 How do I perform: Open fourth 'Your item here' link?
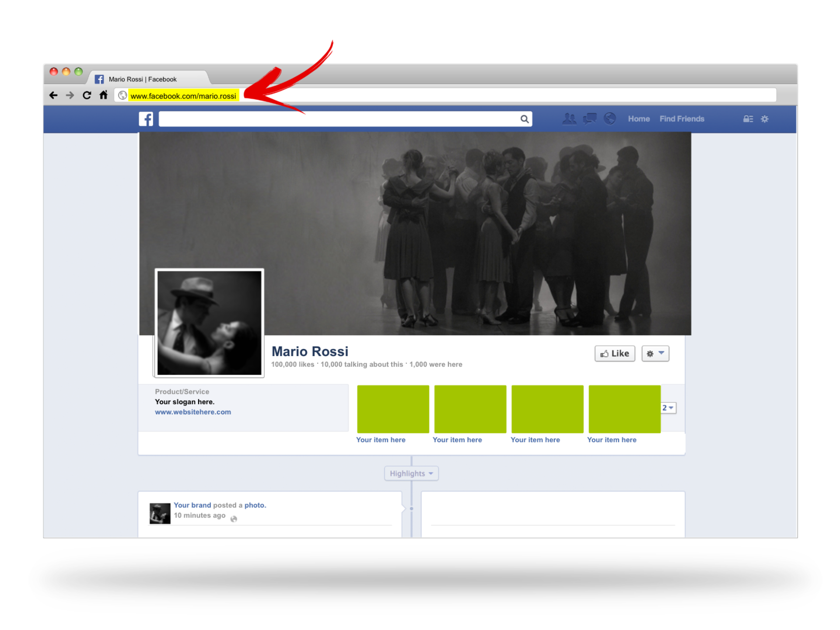pos(612,440)
